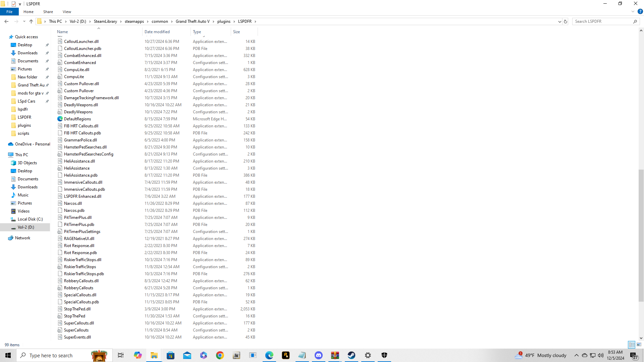
Task: Navigate to Grand Theft Auto V breadcrumb
Action: (x=193, y=21)
